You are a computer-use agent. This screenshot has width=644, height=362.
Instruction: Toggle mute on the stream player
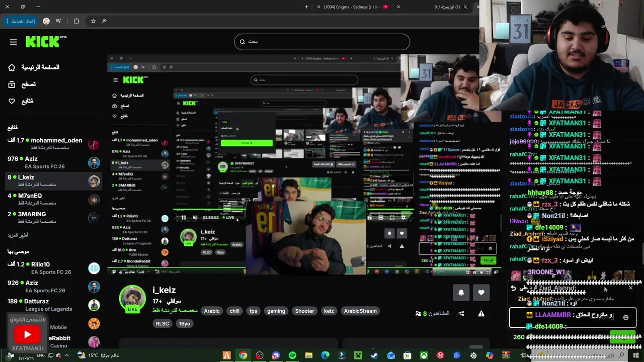click(x=195, y=218)
